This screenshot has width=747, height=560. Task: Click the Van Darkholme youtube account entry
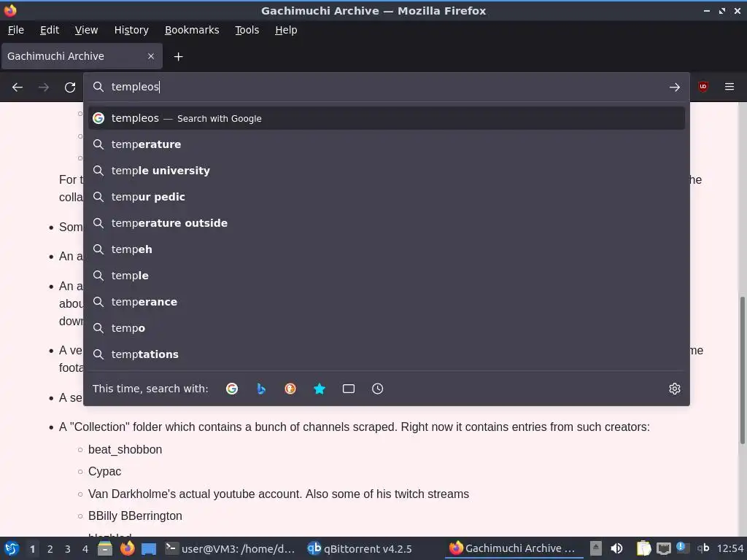tap(278, 494)
